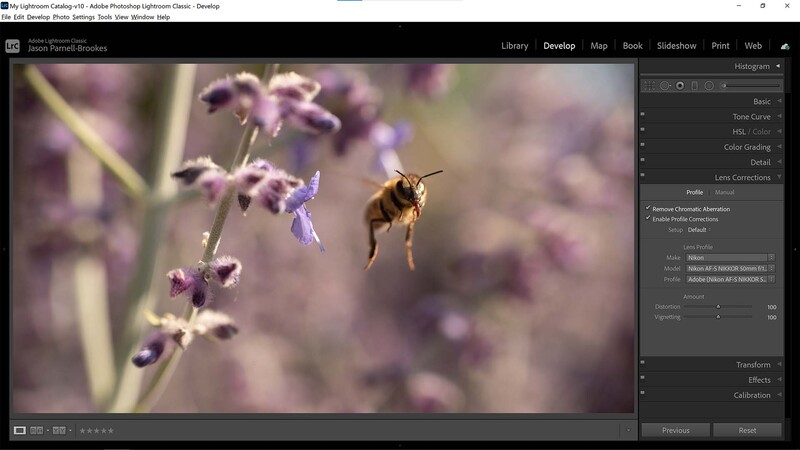
Task: Switch to the Map module
Action: pyautogui.click(x=598, y=46)
